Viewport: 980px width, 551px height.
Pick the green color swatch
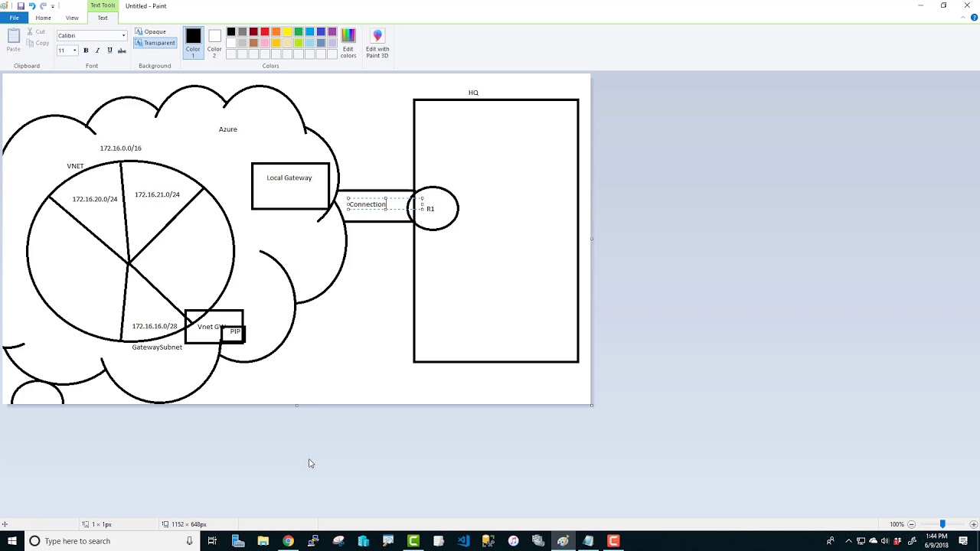(x=299, y=32)
